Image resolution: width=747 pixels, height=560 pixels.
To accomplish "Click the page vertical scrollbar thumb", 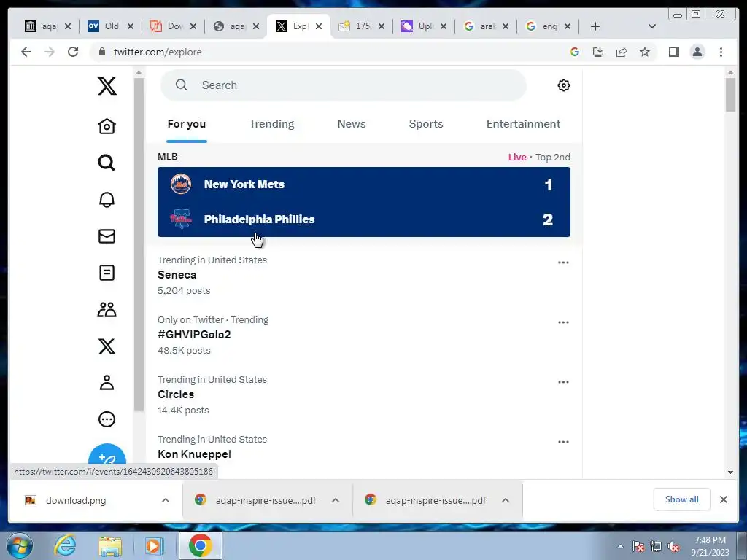I will tap(730, 94).
